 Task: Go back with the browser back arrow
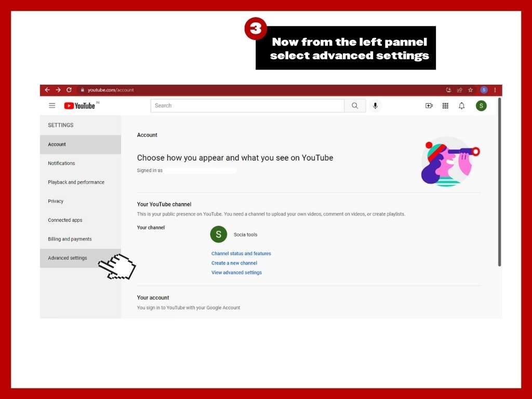point(47,90)
